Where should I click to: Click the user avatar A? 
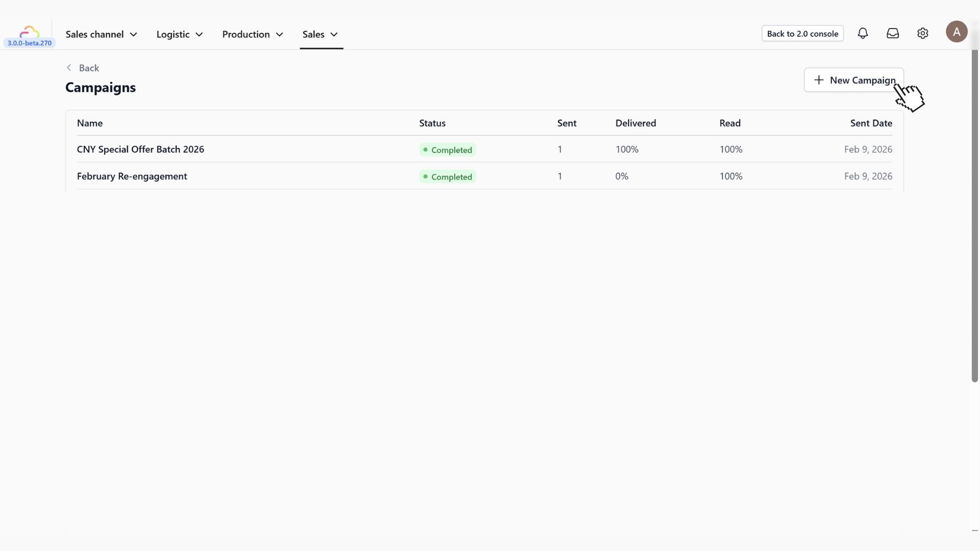click(x=956, y=32)
